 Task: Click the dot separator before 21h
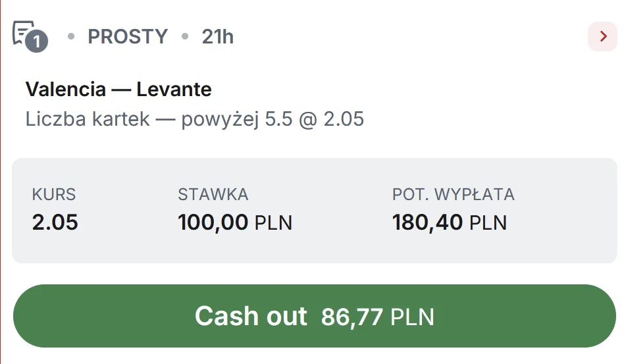coord(185,37)
